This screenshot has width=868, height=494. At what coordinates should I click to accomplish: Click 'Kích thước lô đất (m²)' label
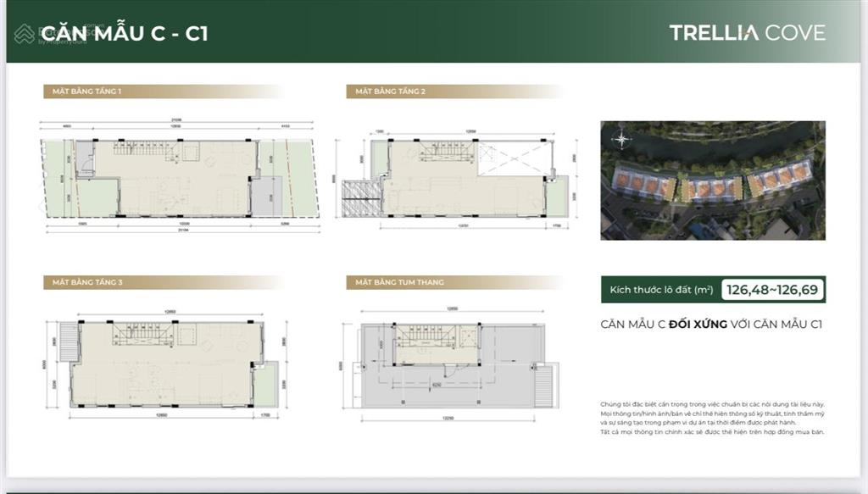(661, 289)
